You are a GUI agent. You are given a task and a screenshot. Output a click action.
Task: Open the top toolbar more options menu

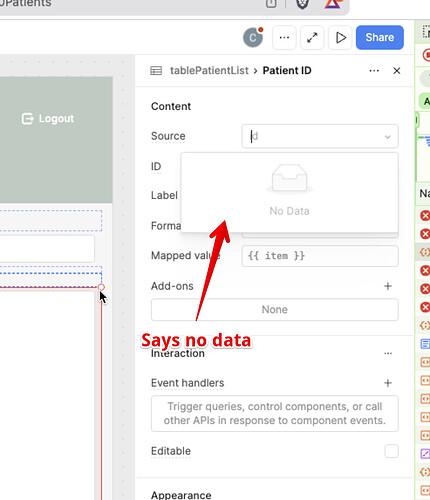coord(284,38)
